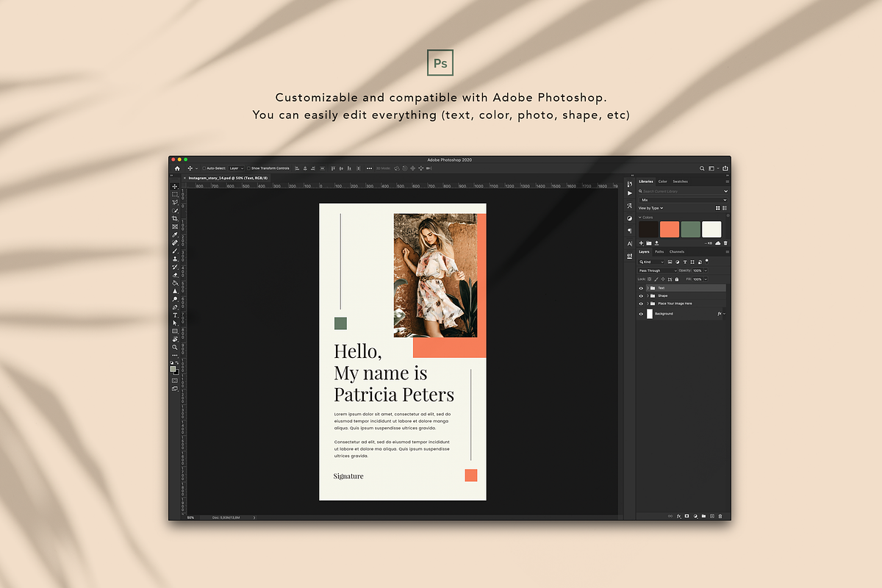Click the 3D Mode orbit button
Image resolution: width=882 pixels, height=588 pixels.
[396, 168]
